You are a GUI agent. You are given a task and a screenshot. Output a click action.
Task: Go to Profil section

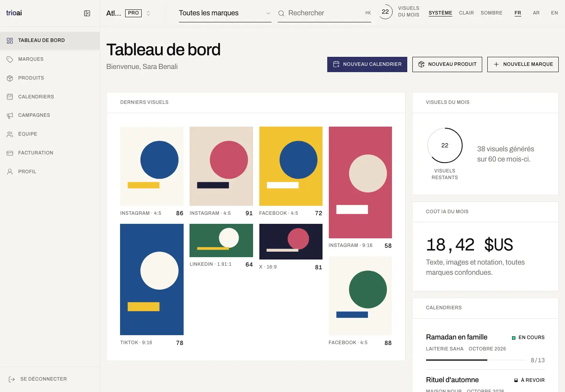tap(50, 172)
